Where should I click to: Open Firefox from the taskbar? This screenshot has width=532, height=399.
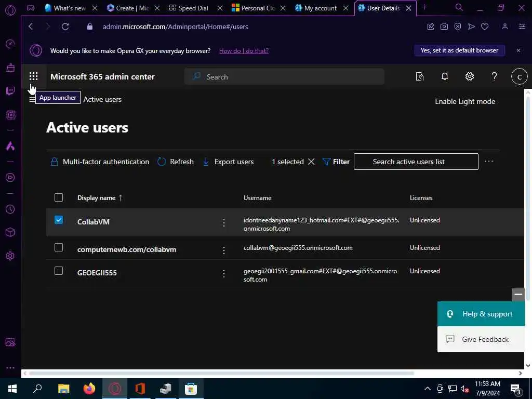click(x=89, y=389)
